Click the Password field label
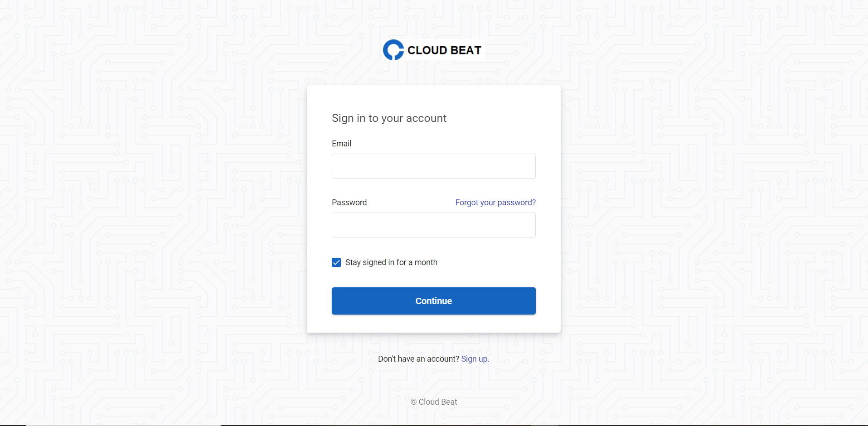The image size is (868, 426). pos(349,203)
